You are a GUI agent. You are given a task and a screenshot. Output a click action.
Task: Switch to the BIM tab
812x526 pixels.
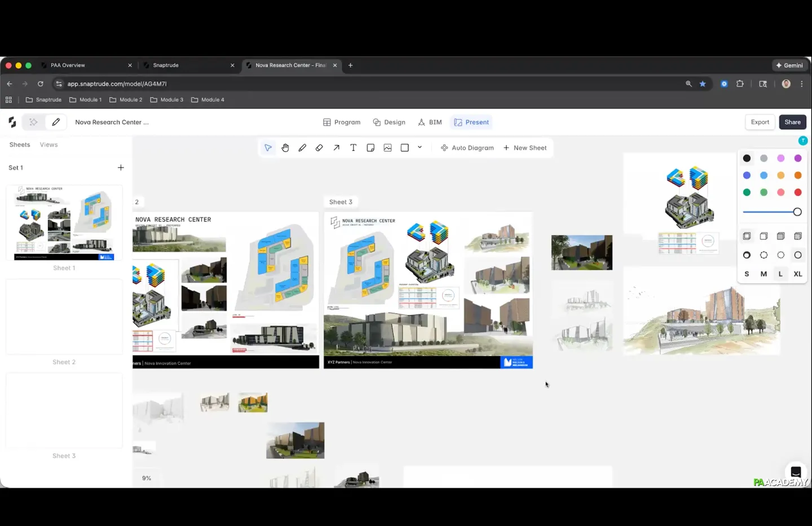430,122
